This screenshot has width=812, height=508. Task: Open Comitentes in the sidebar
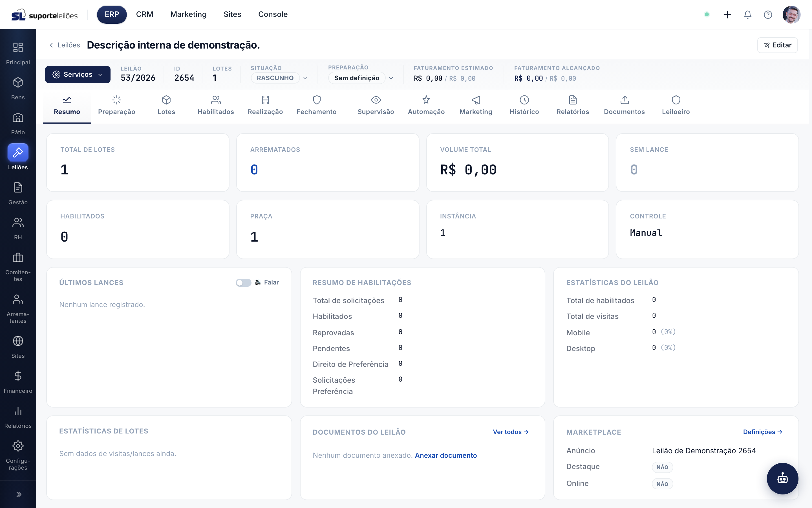(18, 267)
